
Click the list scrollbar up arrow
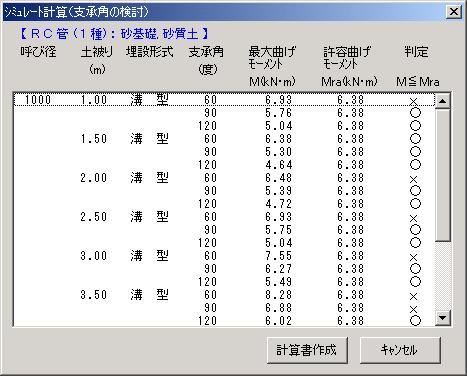pos(443,100)
